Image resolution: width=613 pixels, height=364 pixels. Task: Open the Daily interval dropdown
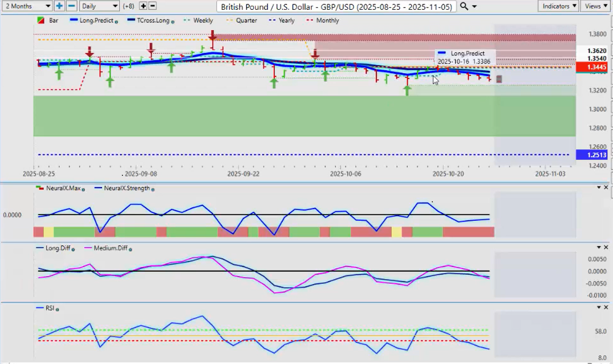(99, 6)
